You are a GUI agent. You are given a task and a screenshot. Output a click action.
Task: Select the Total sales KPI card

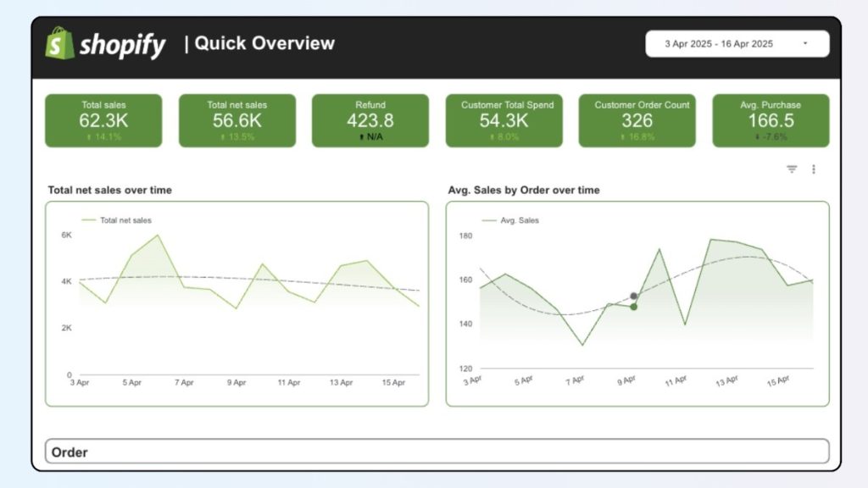[103, 120]
